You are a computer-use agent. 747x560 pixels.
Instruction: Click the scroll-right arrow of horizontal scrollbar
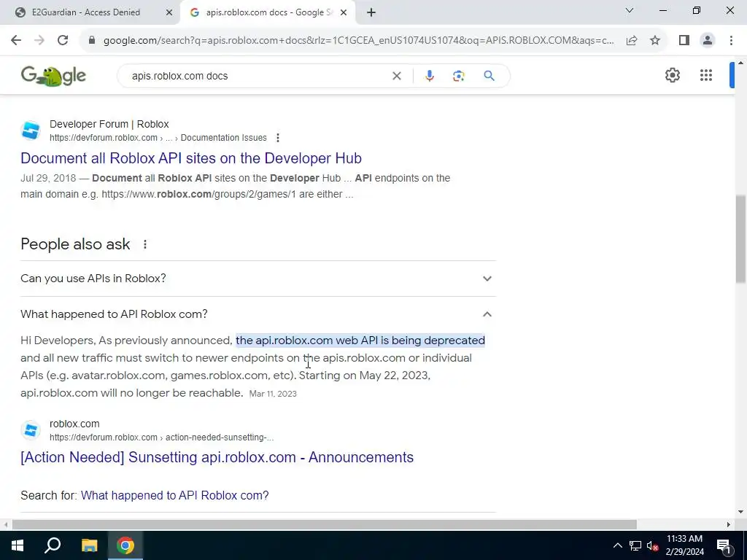click(729, 524)
